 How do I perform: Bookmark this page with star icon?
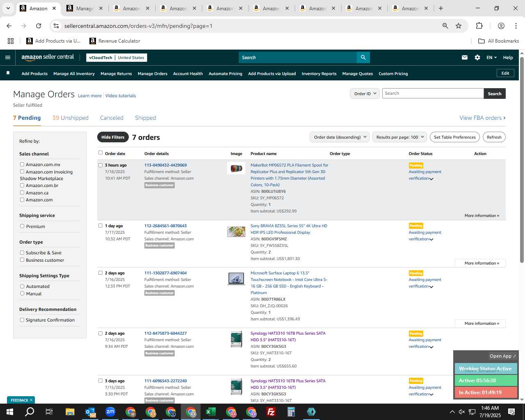click(x=459, y=26)
